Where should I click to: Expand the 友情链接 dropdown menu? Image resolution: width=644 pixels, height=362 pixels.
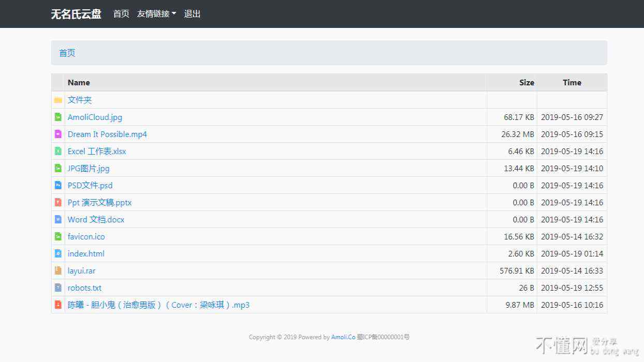pyautogui.click(x=156, y=14)
